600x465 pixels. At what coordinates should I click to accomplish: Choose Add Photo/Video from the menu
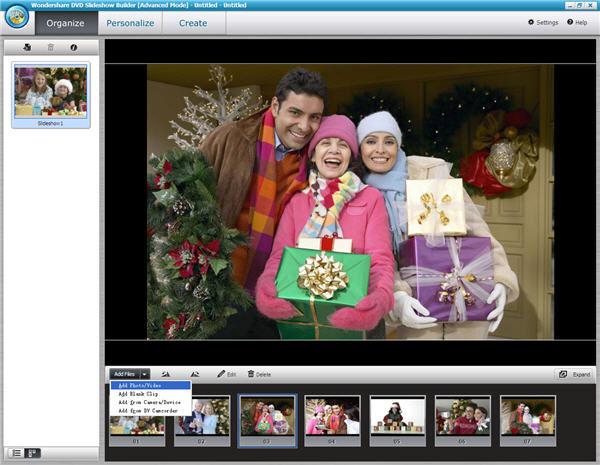[150, 385]
